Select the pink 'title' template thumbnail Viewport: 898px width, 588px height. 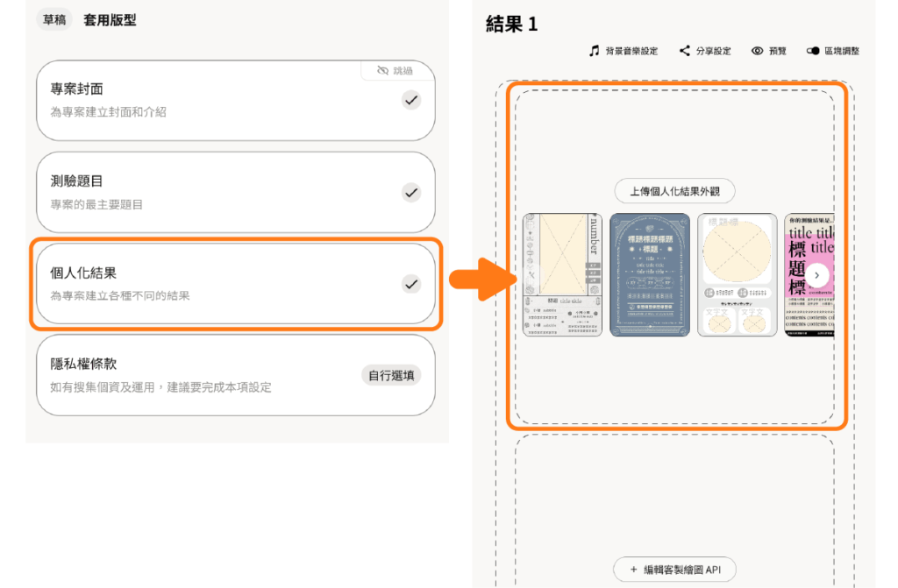809,275
